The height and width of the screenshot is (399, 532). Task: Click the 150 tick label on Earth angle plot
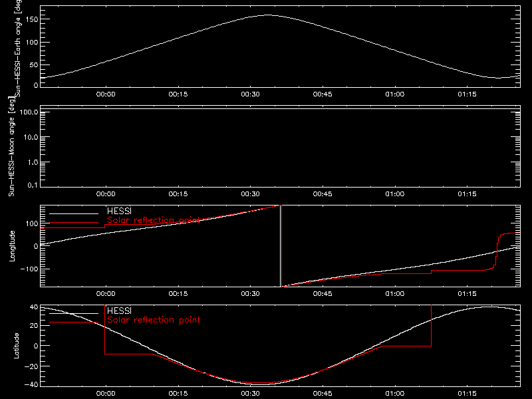coord(32,19)
